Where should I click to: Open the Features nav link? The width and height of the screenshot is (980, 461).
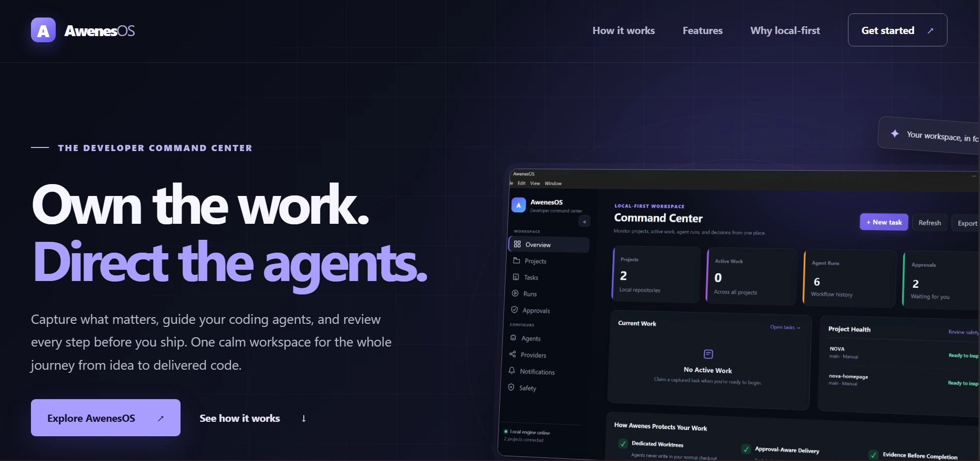click(x=703, y=30)
